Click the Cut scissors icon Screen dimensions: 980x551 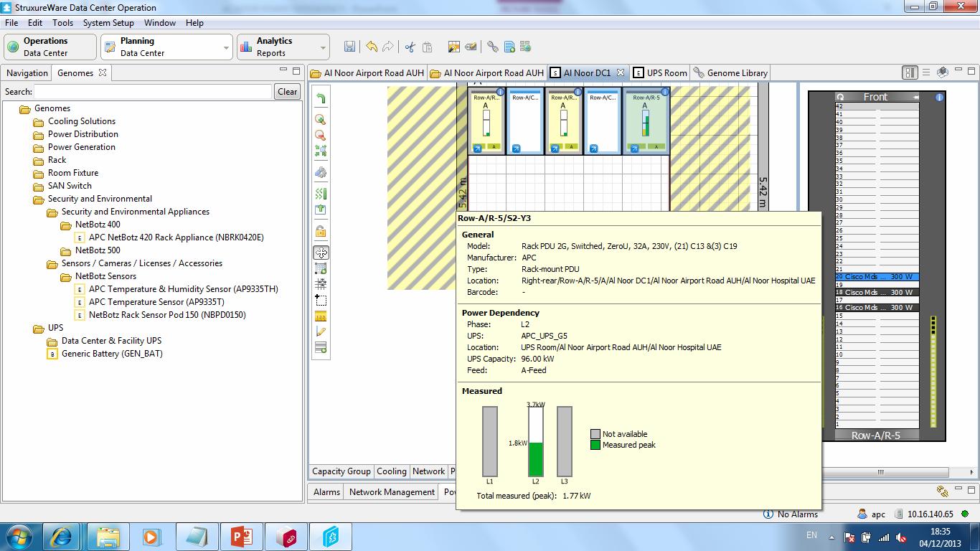pyautogui.click(x=410, y=47)
